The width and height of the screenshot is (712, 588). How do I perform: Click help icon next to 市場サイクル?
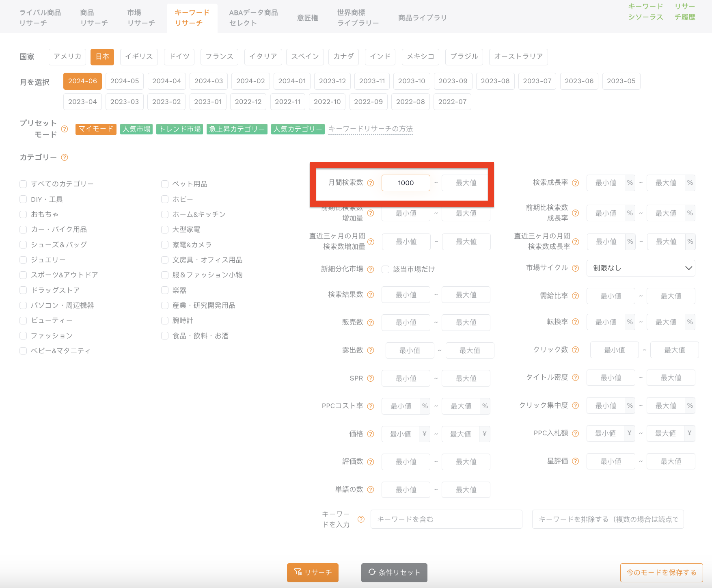(576, 268)
